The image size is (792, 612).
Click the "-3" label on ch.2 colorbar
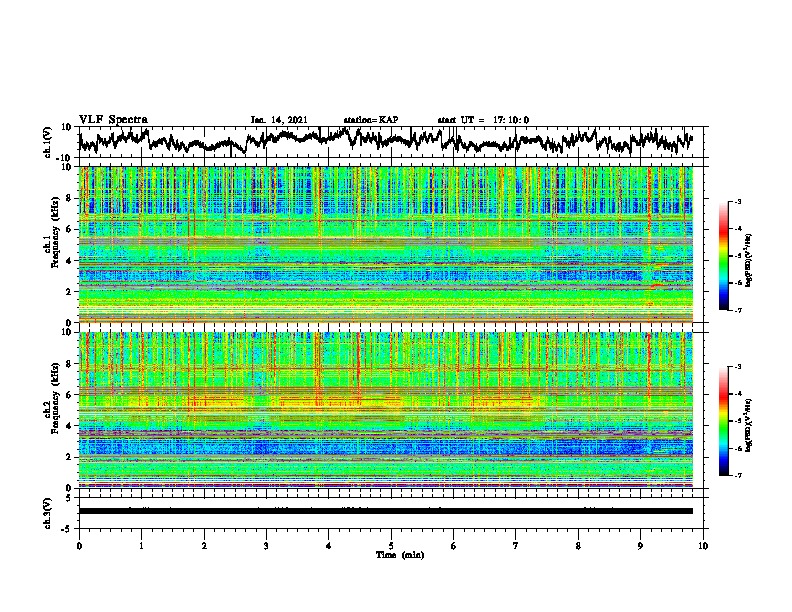tap(737, 367)
